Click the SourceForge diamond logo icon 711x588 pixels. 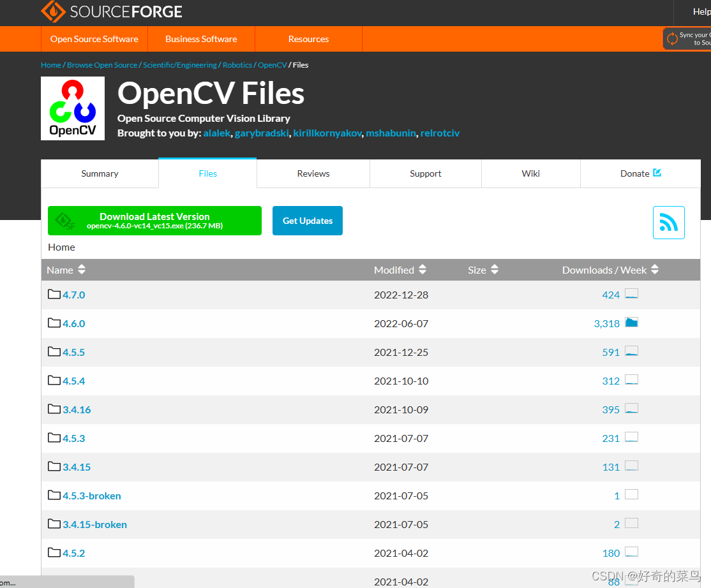pyautogui.click(x=53, y=11)
